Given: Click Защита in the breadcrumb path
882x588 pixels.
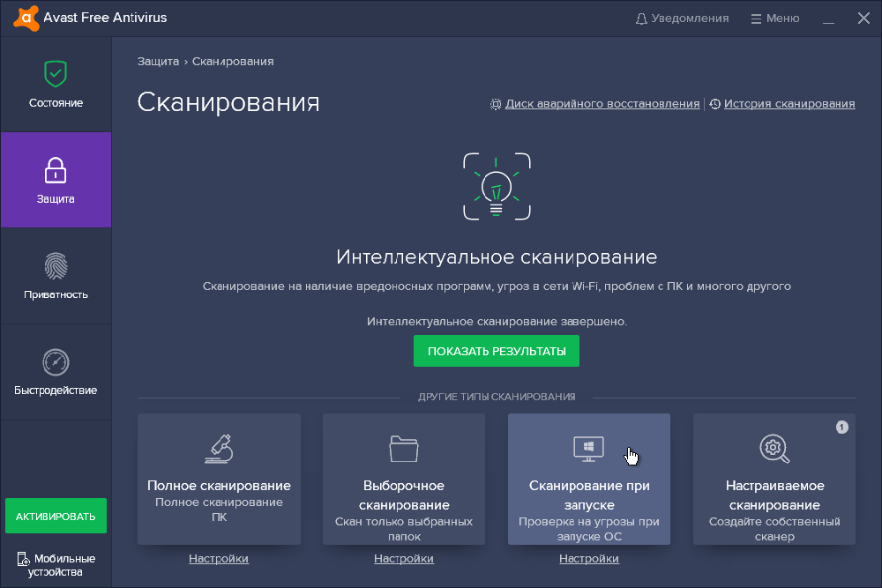Looking at the screenshot, I should 158,62.
